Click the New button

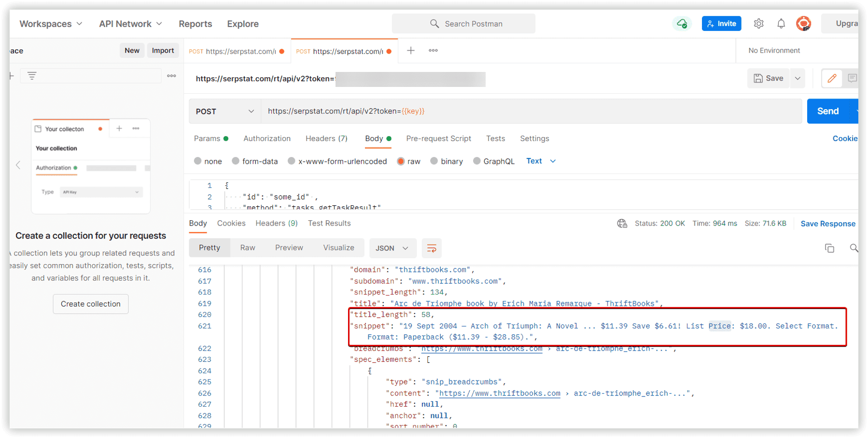click(132, 50)
